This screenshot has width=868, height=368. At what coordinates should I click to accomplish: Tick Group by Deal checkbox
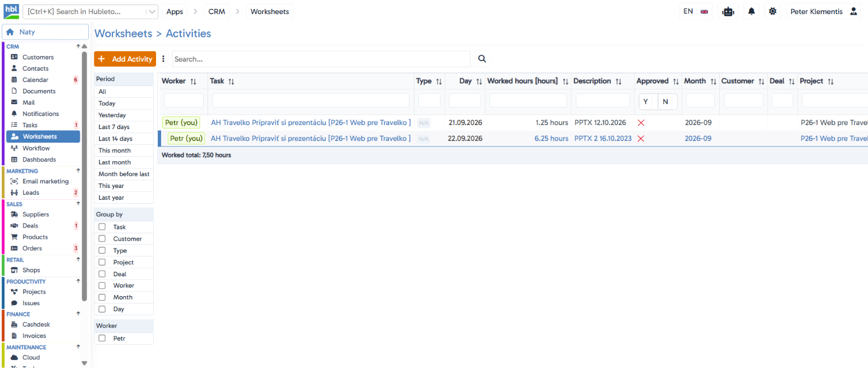(x=102, y=274)
